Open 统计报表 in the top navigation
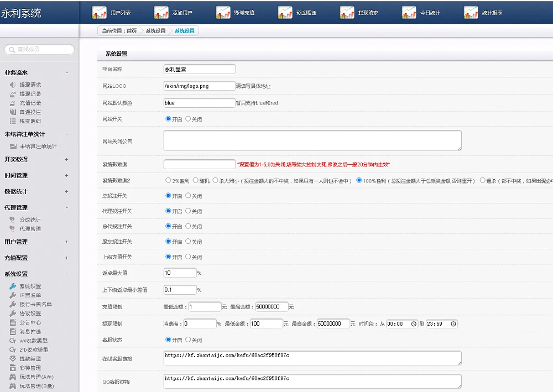This screenshot has height=392, width=553. (471, 12)
